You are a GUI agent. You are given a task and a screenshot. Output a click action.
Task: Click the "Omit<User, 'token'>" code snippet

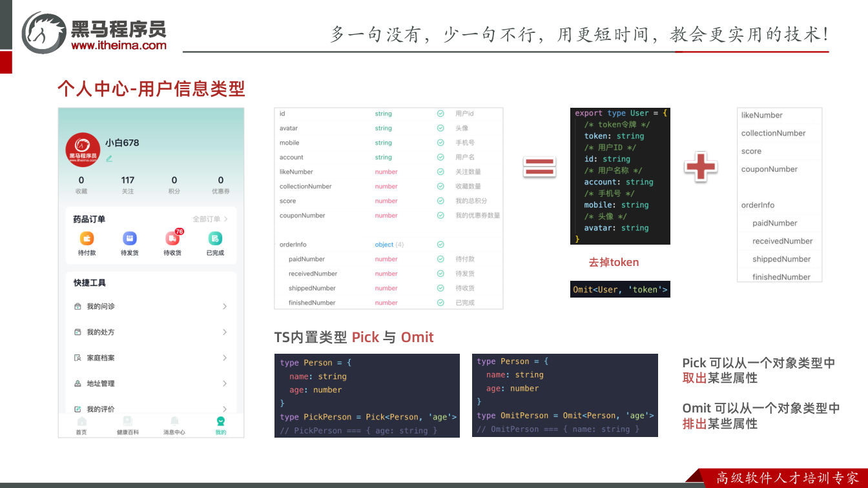click(620, 290)
